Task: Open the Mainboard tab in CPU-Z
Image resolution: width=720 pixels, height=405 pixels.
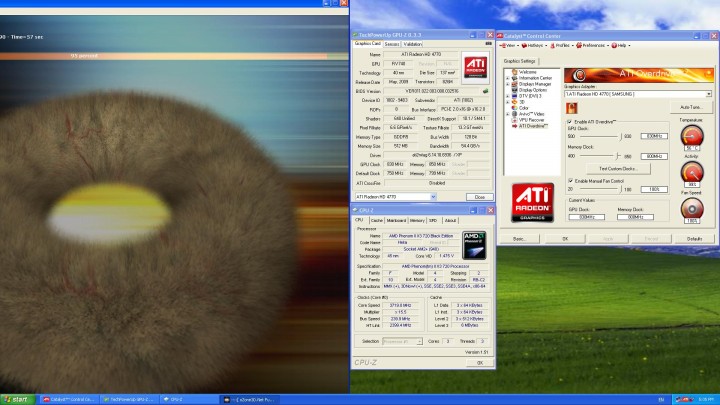Action: coord(396,220)
